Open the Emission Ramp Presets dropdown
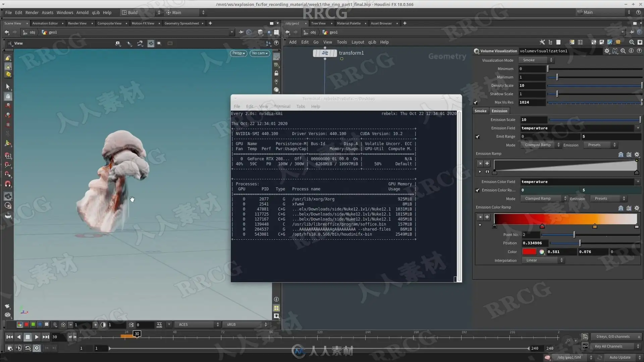 coord(600,145)
